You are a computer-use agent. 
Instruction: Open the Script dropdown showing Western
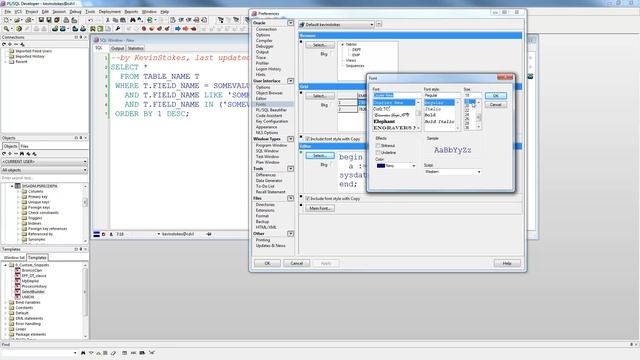pos(452,172)
